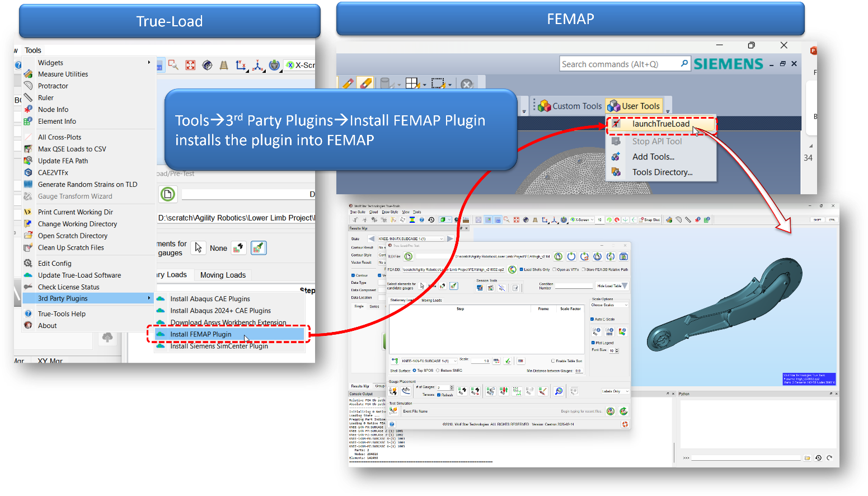Open the Choose Scales dropdown
This screenshot has height=496, width=868.
[x=609, y=305]
